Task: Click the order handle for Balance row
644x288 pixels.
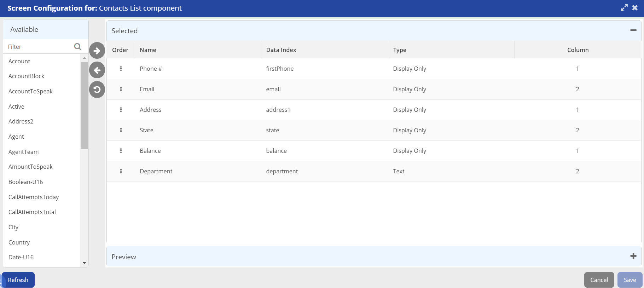Action: [121, 151]
